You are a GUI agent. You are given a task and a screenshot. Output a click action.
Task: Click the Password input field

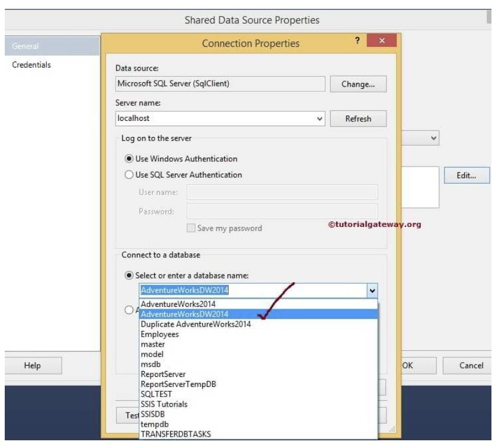pos(282,211)
